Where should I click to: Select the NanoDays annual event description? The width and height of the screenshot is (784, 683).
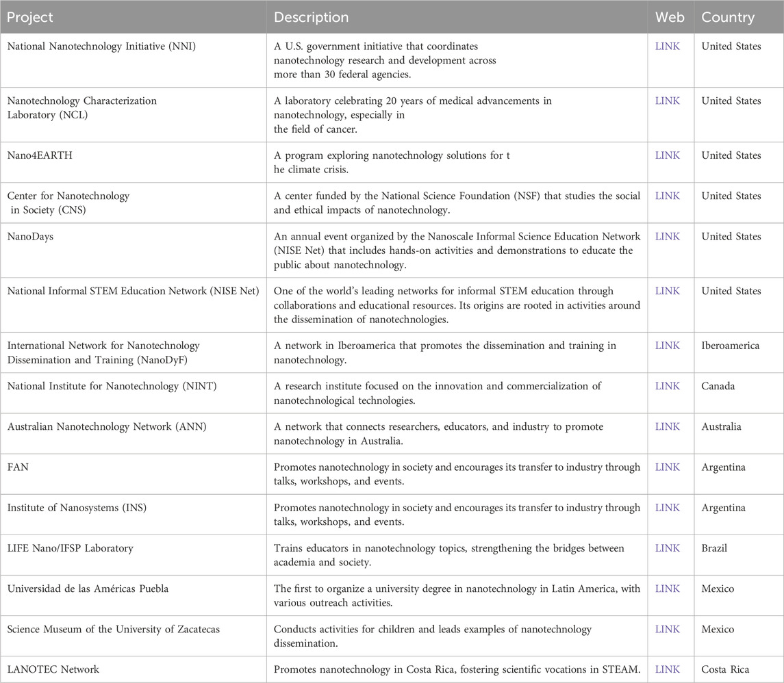(457, 250)
